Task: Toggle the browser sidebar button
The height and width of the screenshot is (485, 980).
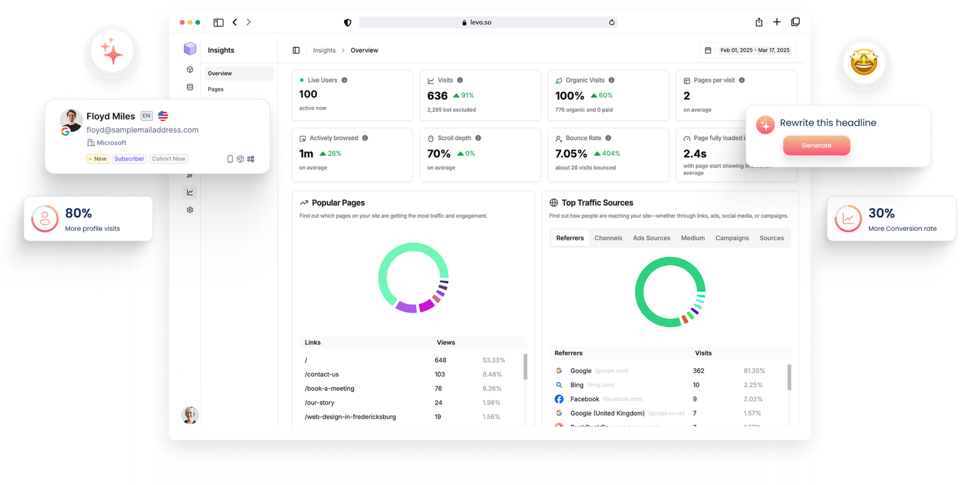Action: point(218,22)
